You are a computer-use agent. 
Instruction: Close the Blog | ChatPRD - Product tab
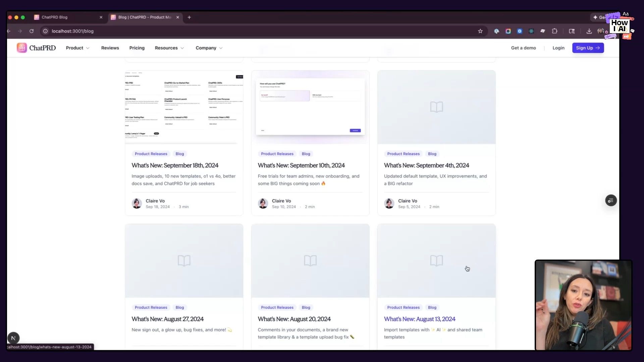point(178,17)
